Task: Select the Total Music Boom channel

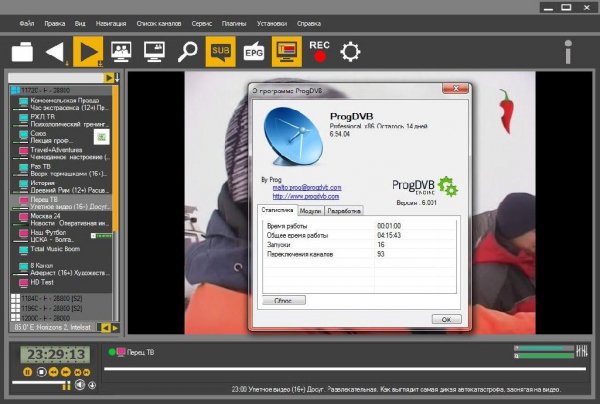Action: pyautogui.click(x=61, y=252)
